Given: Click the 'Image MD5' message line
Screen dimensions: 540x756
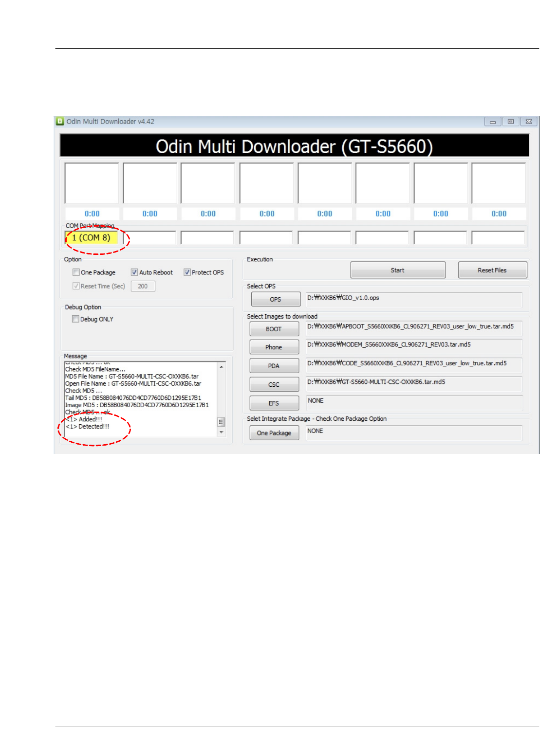Looking at the screenshot, I should (137, 405).
